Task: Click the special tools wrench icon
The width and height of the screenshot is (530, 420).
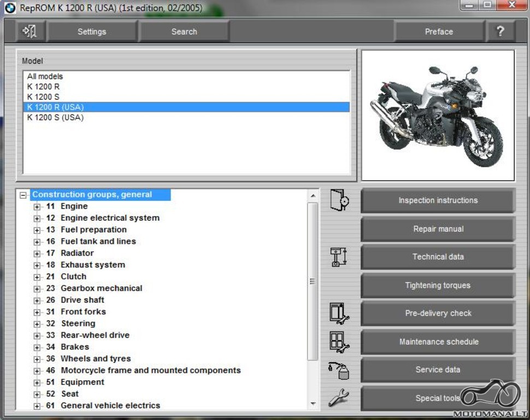Action: tap(339, 398)
